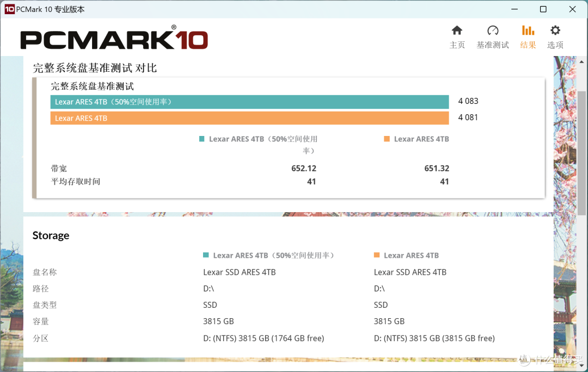The height and width of the screenshot is (372, 588).
Task: Click the 盘名称 row label
Action: 45,272
